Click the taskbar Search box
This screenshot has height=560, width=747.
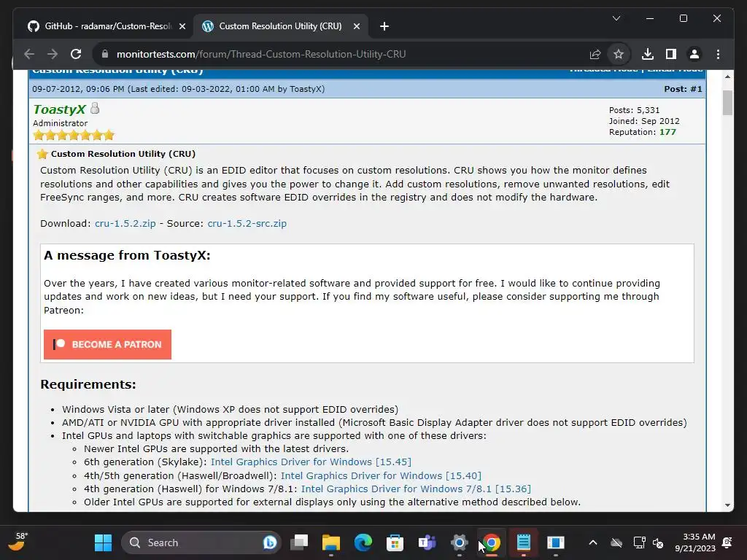pyautogui.click(x=201, y=542)
